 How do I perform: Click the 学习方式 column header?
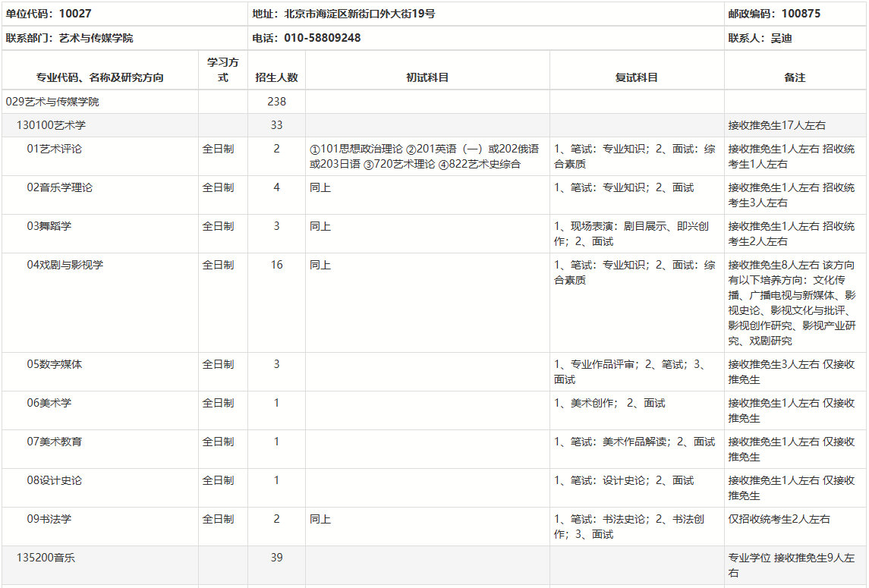coord(222,70)
